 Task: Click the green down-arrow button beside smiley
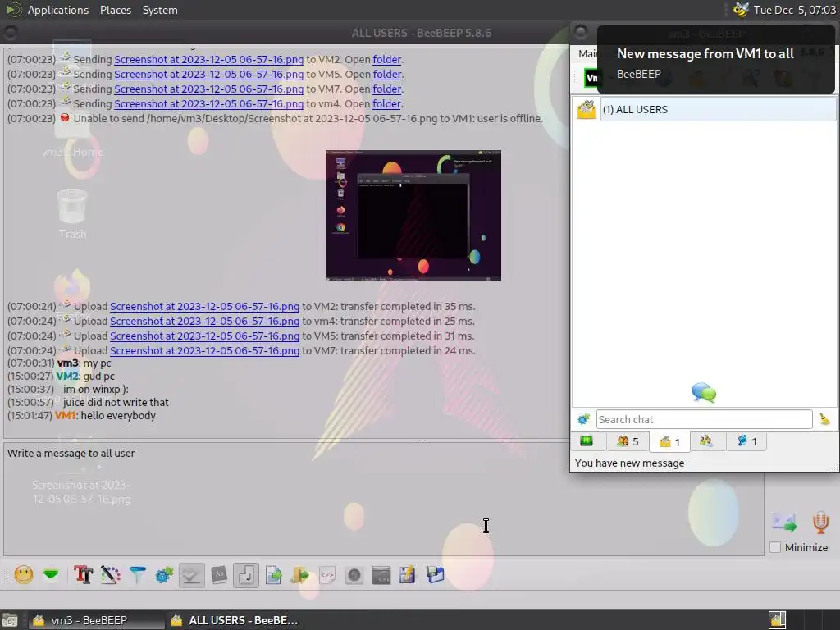(x=51, y=575)
